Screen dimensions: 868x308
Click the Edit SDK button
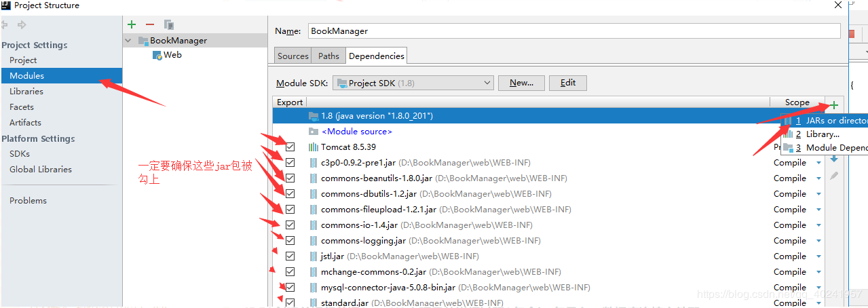[568, 83]
